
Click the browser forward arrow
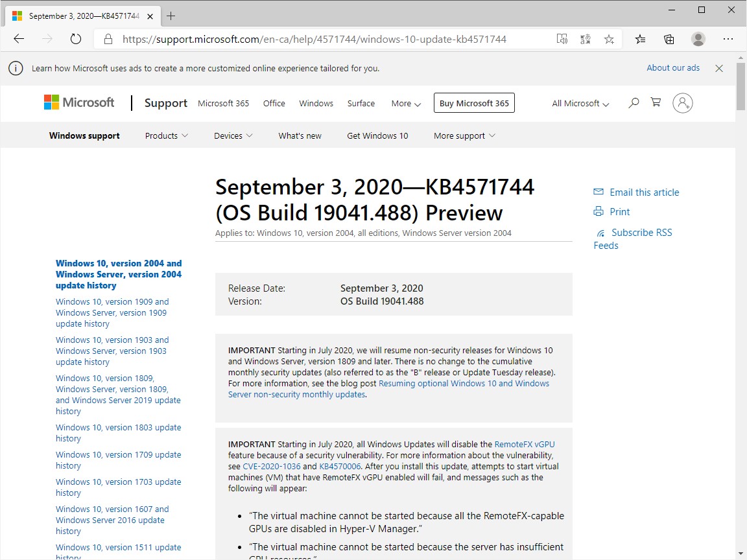(47, 39)
